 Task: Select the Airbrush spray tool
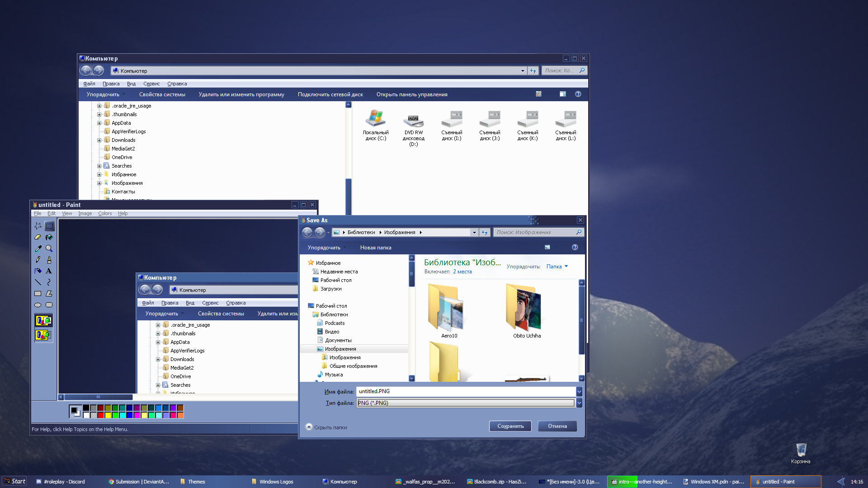point(38,271)
